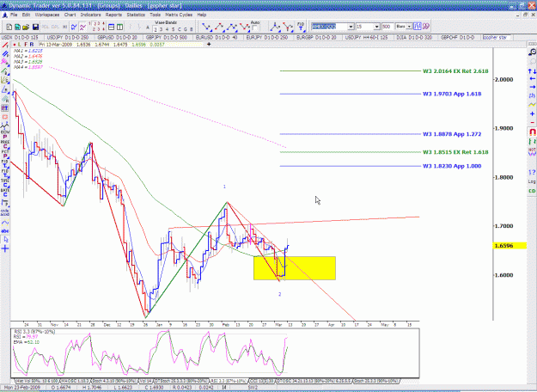This screenshot has height=392, width=537.
Task: Click the first swing pattern tool icon
Action: (x=206, y=27)
